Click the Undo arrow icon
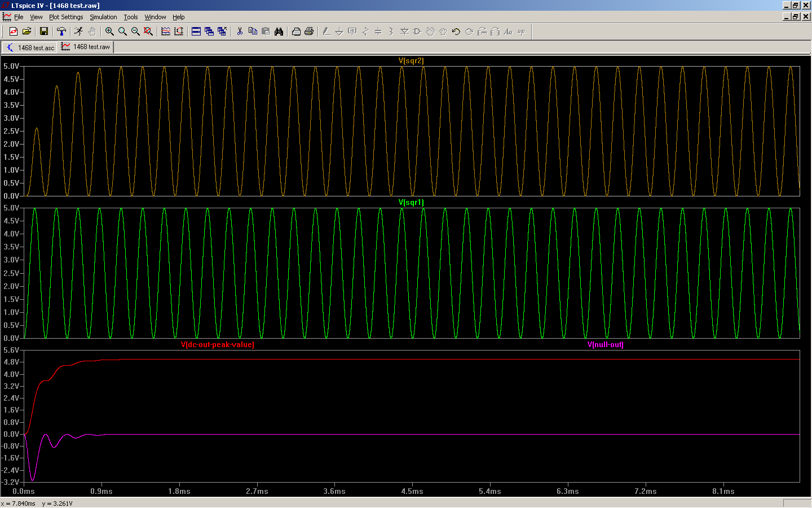The height and width of the screenshot is (508, 812). pyautogui.click(x=456, y=32)
